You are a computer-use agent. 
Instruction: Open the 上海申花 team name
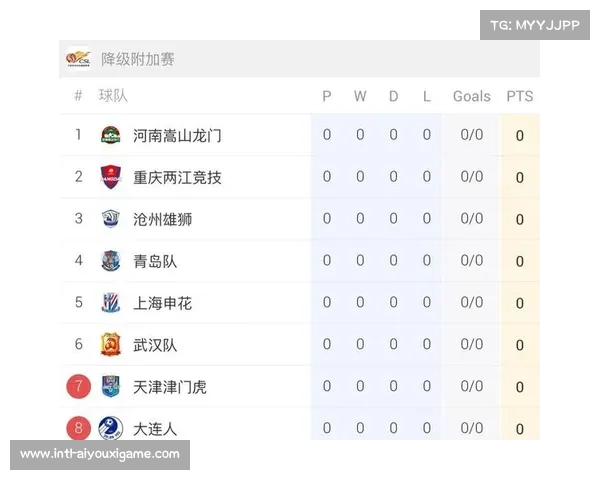click(x=162, y=303)
